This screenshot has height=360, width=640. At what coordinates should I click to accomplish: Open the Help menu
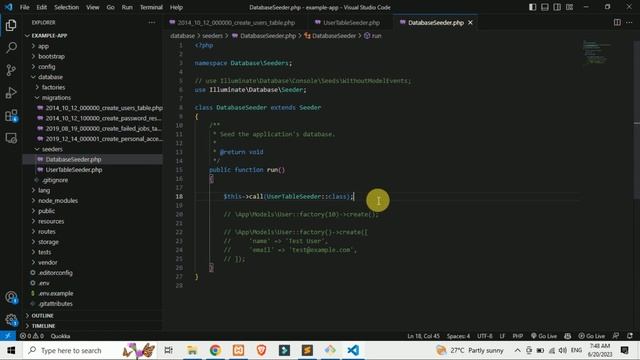pyautogui.click(x=176, y=7)
